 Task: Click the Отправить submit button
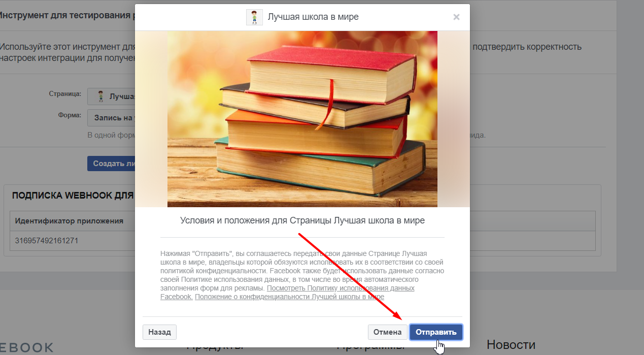436,332
